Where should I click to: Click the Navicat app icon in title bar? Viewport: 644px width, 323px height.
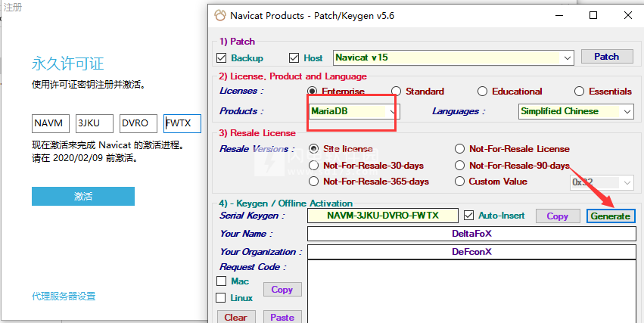pos(220,16)
